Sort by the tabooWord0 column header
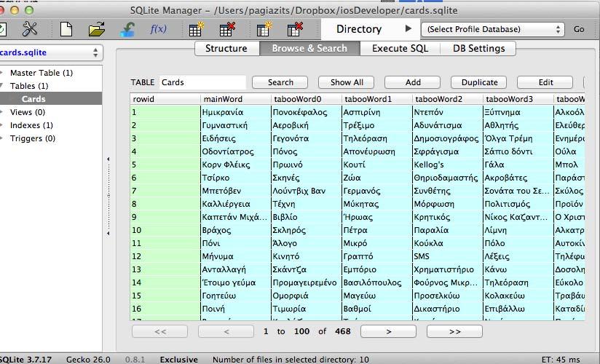The height and width of the screenshot is (364, 600). point(306,99)
